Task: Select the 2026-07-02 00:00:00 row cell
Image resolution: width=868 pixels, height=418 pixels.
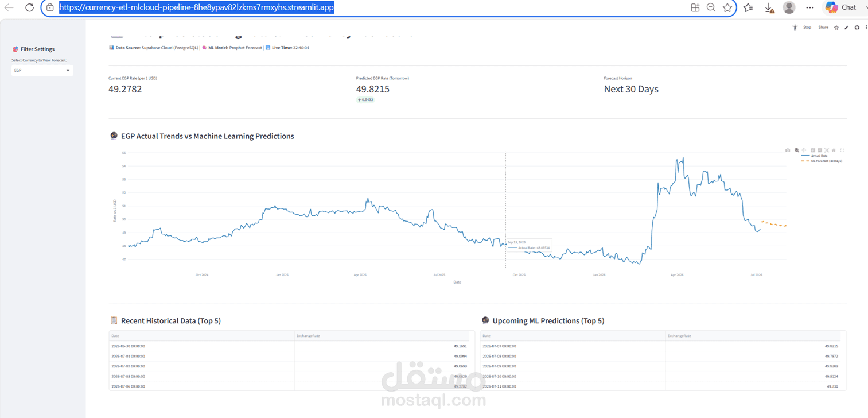Action: pyautogui.click(x=201, y=366)
